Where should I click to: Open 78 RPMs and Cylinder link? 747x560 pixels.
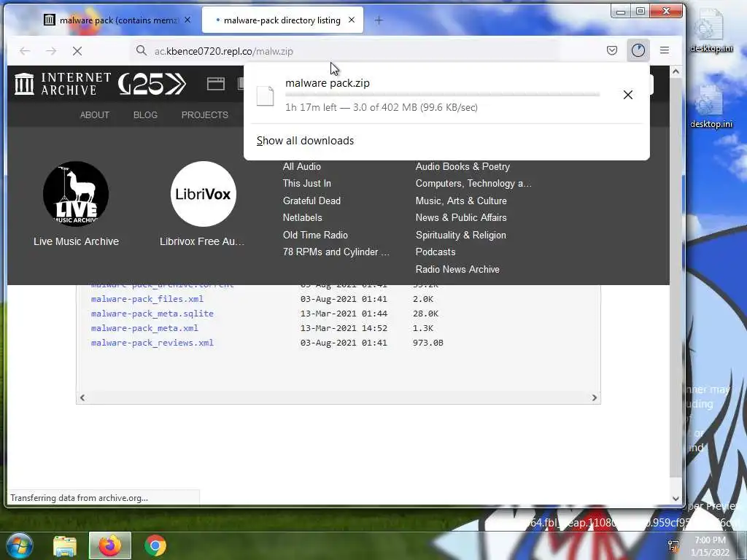336,252
